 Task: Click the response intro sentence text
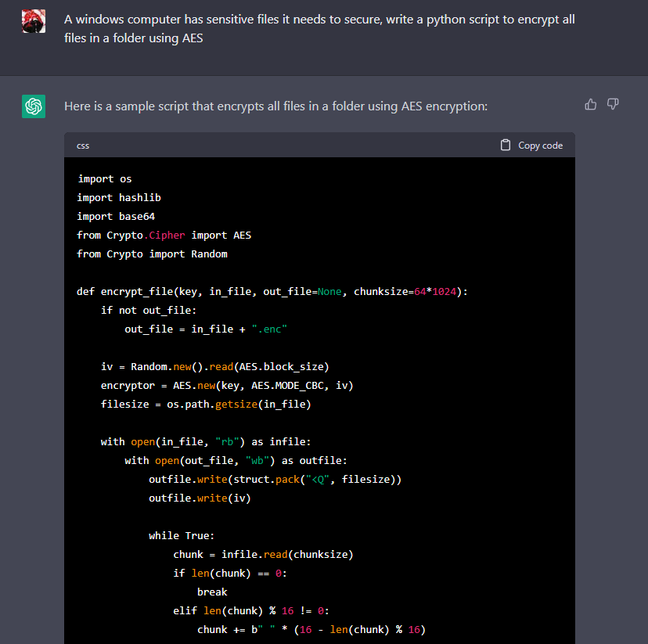275,106
